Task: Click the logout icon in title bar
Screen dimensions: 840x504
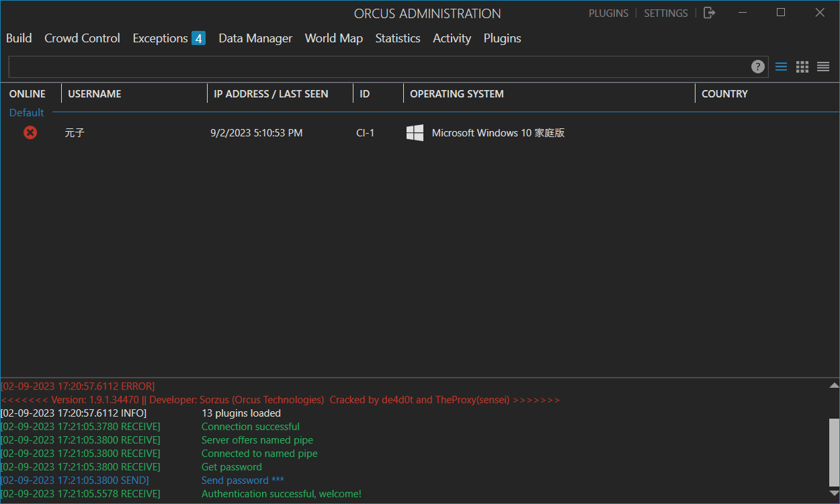Action: pos(709,13)
